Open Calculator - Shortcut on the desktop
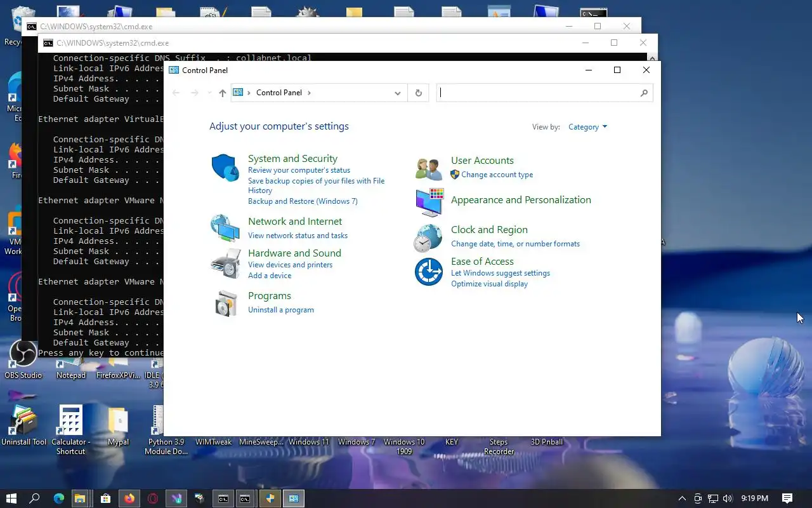 70,430
